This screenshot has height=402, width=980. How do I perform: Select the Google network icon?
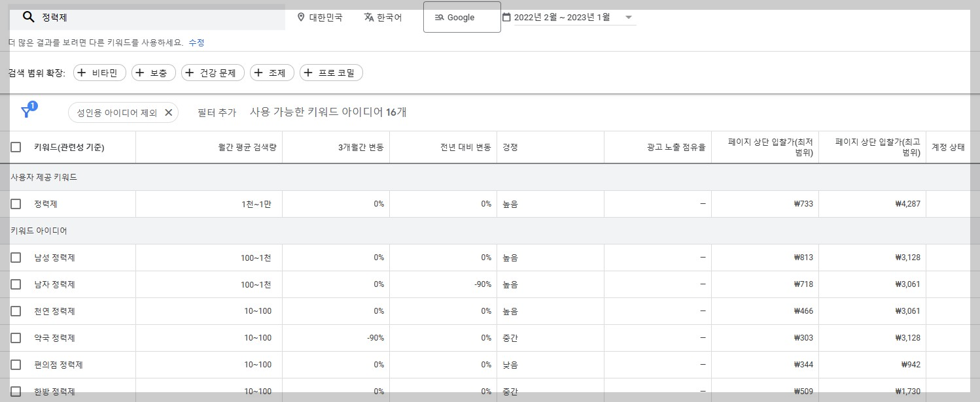440,17
